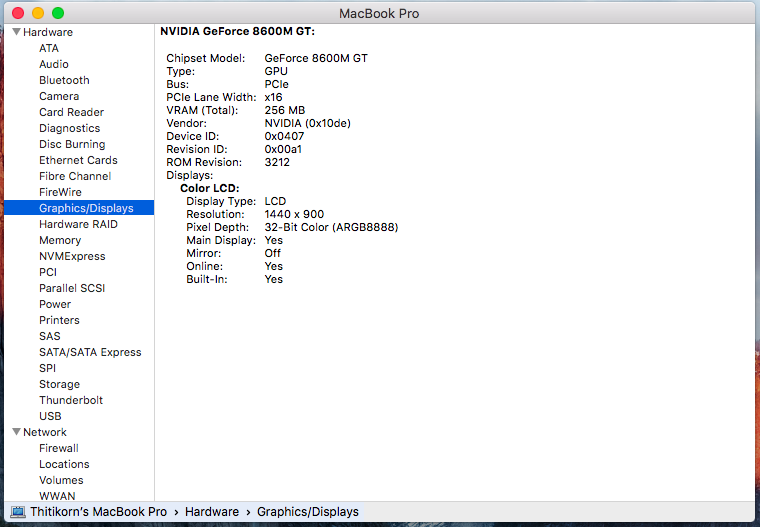The width and height of the screenshot is (760, 527).
Task: Click the Color LCD display heading
Action: [x=210, y=188]
